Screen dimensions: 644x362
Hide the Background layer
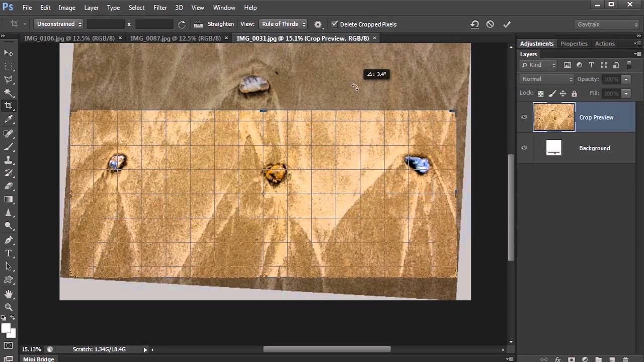click(x=524, y=148)
